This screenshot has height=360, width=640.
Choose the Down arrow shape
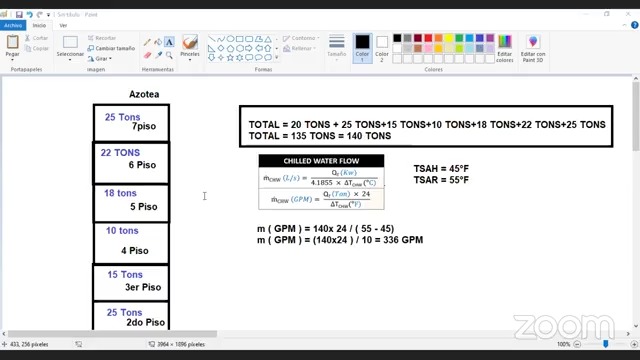pyautogui.click(x=211, y=58)
